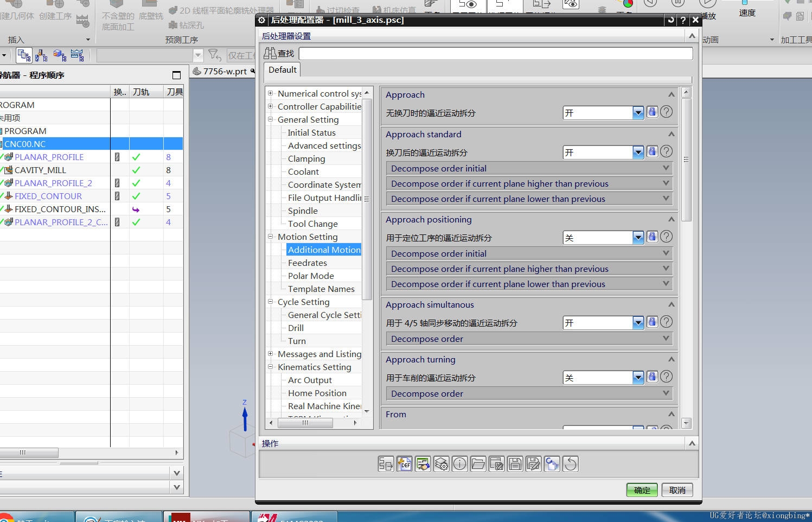The width and height of the screenshot is (812, 522).
Task: Collapse the 后处理器设置 section
Action: point(692,36)
